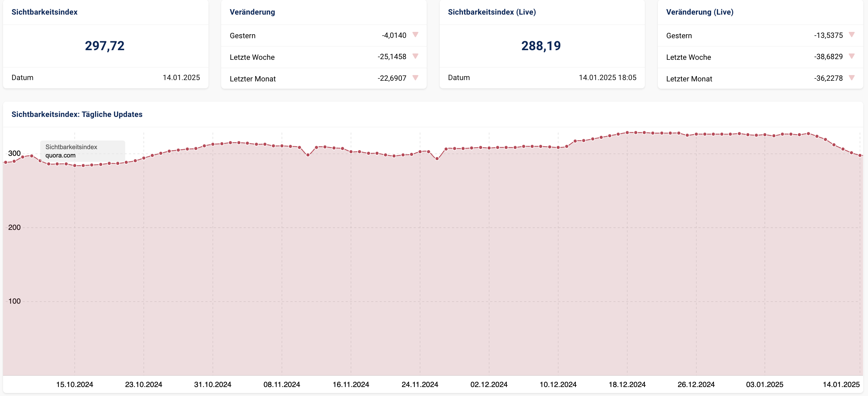Screen dimensions: 868x396
Task: Click the Sichtbarkeitsindex (Live) heading
Action: pos(492,12)
